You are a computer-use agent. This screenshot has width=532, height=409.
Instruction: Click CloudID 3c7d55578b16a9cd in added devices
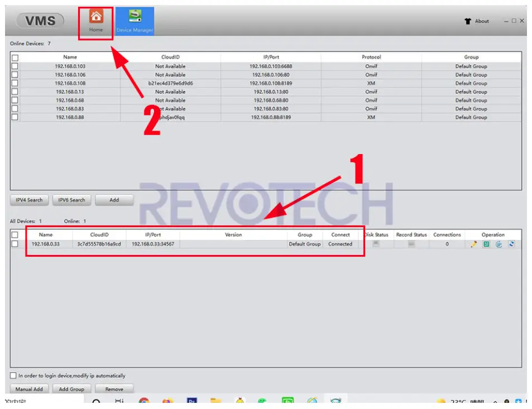click(99, 244)
